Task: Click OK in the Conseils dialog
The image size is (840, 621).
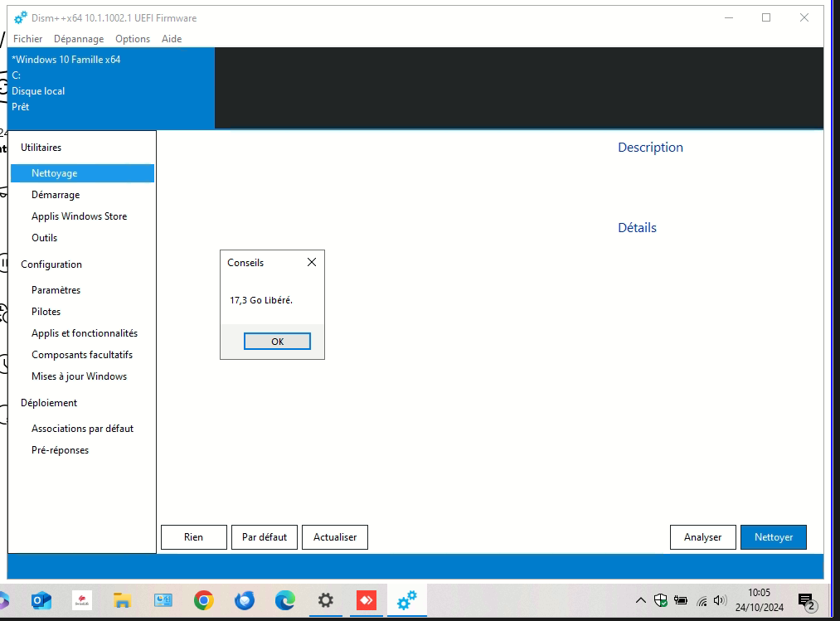Action: [x=277, y=342]
